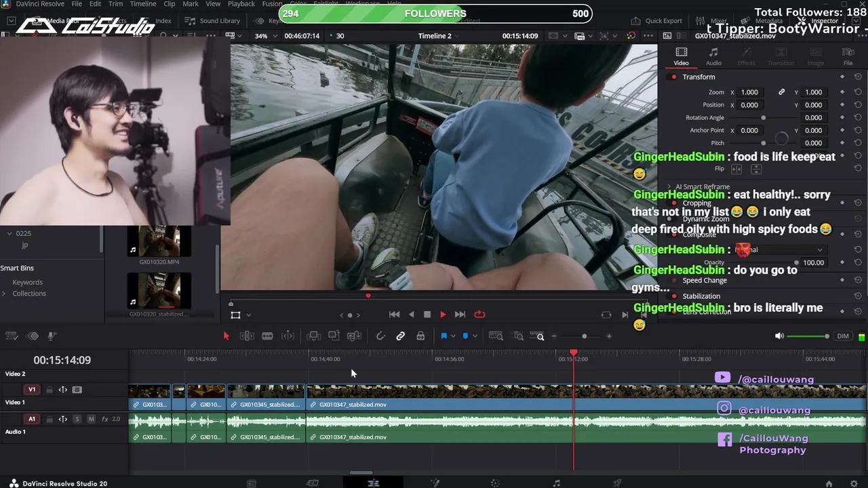This screenshot has height=488, width=868.
Task: Zoom out timeline with minus button
Action: coord(554,336)
